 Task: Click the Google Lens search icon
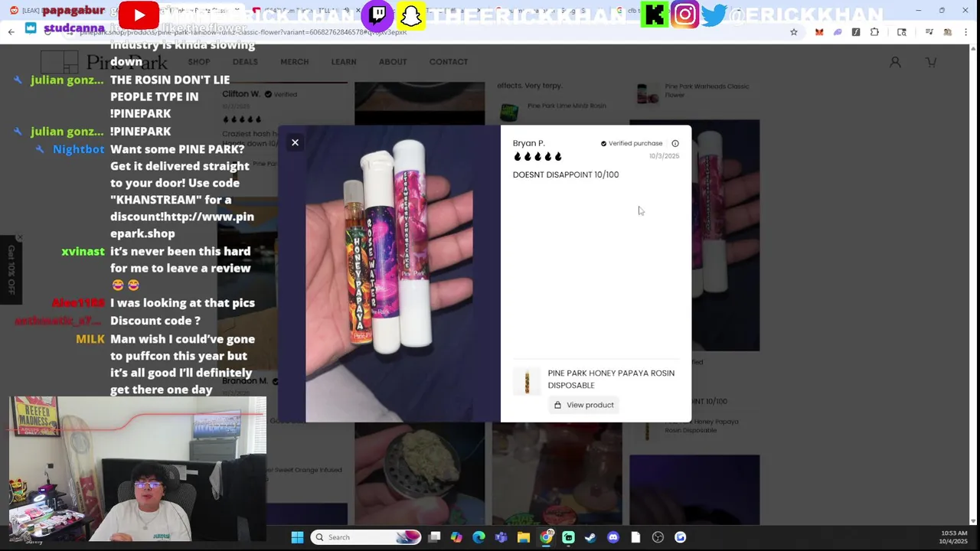click(902, 32)
